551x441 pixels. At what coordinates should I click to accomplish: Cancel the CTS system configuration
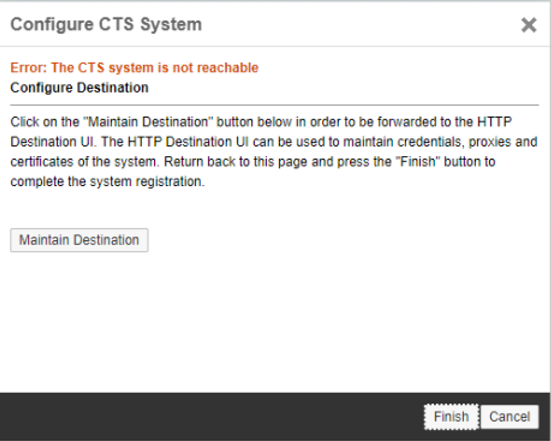tap(510, 417)
